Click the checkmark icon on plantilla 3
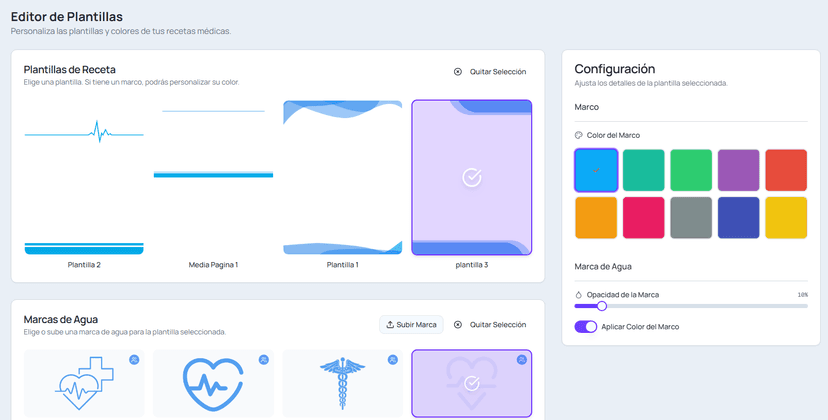 click(x=472, y=178)
